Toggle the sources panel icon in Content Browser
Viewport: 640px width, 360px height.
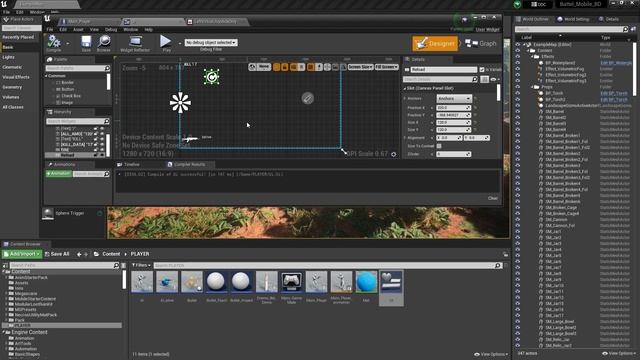pos(5,265)
